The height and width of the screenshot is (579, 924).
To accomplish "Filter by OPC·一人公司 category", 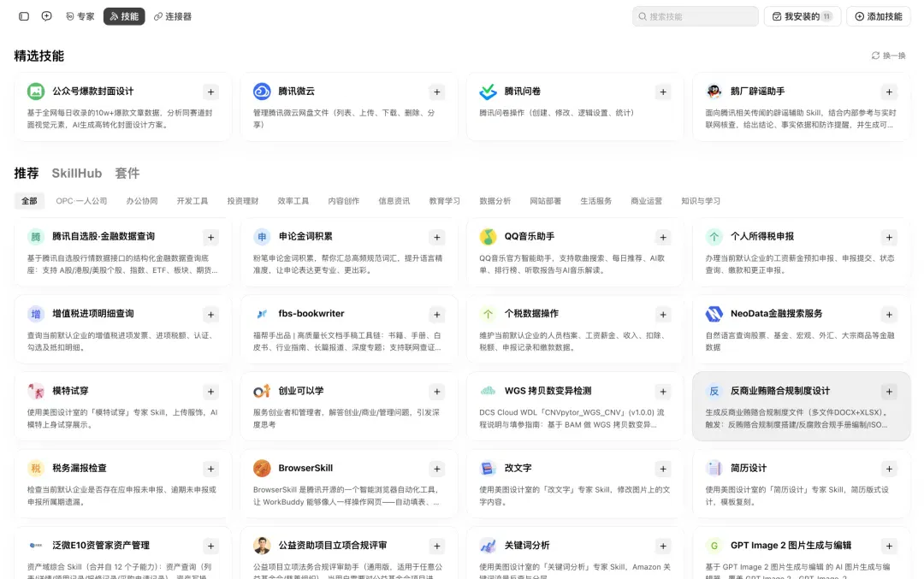I will coord(81,201).
